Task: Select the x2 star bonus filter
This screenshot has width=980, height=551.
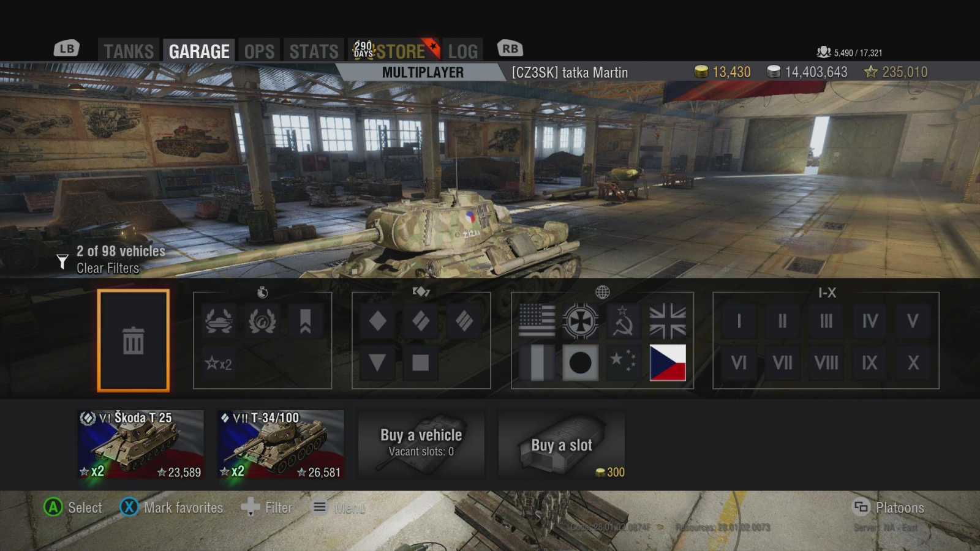Action: (219, 364)
